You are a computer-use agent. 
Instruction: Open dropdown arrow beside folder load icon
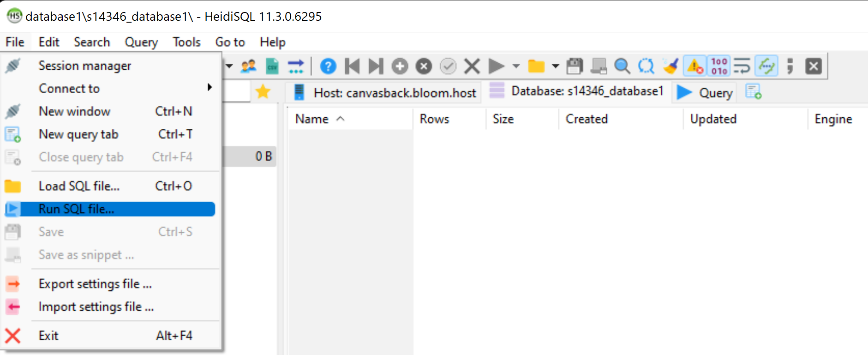pyautogui.click(x=556, y=66)
